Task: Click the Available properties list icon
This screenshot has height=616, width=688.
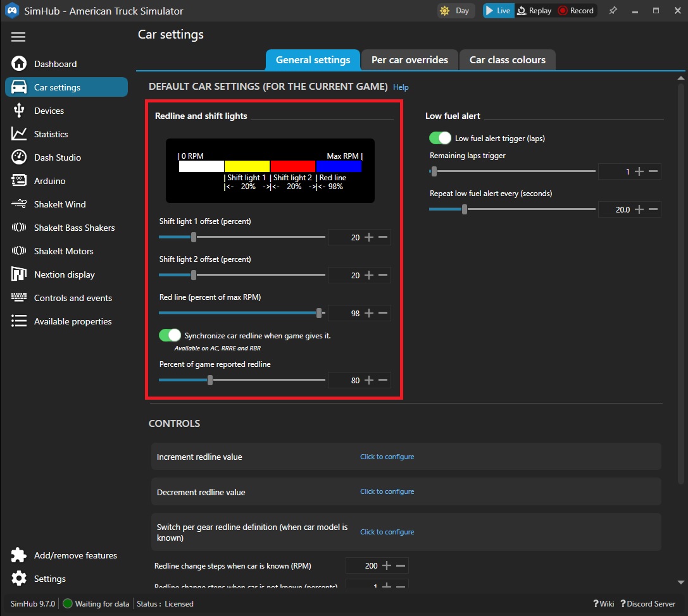Action: (19, 321)
